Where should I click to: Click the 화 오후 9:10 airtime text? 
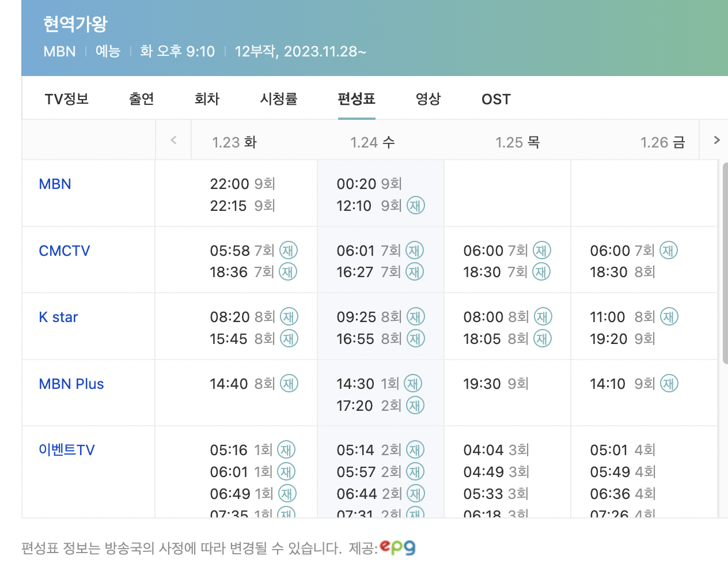[x=177, y=51]
